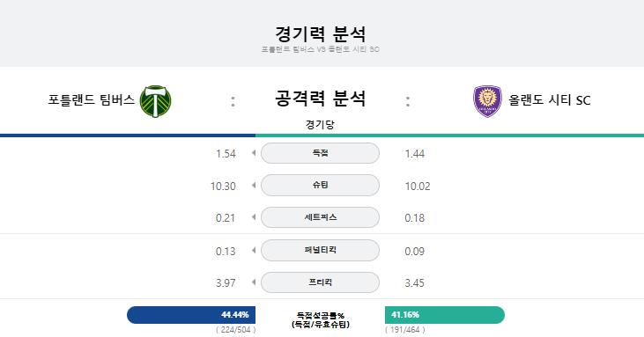The height and width of the screenshot is (337, 644).
Task: Click the small arrow beside 슈팅 pill
Action: [x=254, y=186]
